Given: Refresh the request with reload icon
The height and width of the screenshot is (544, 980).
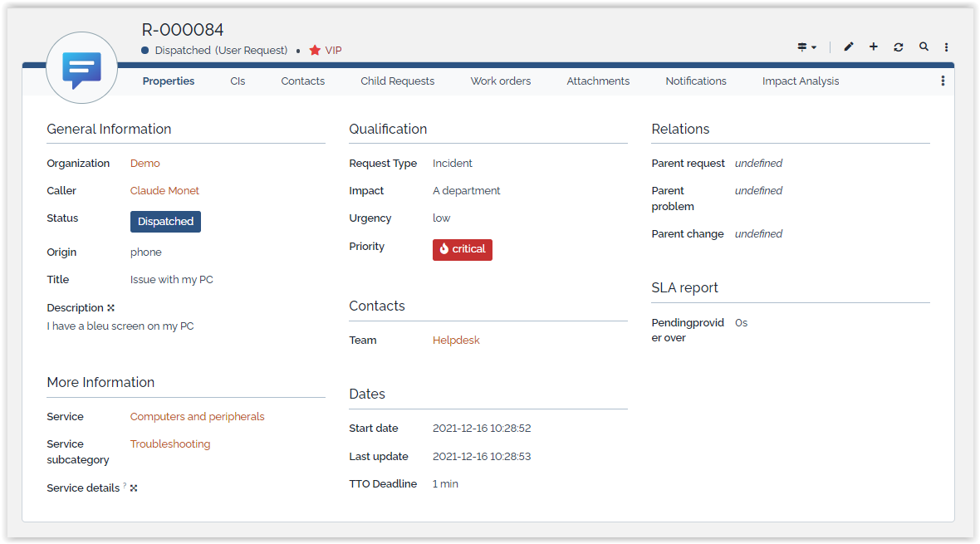Looking at the screenshot, I should [898, 47].
